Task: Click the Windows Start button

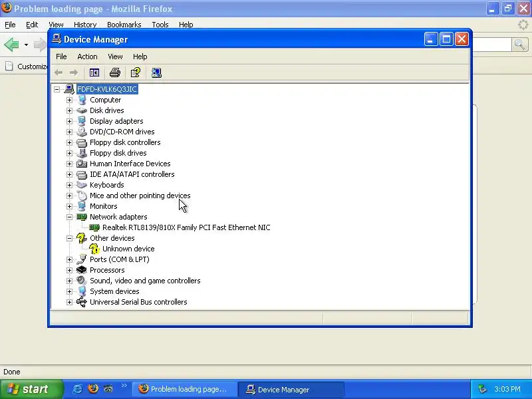Action: 31,389
